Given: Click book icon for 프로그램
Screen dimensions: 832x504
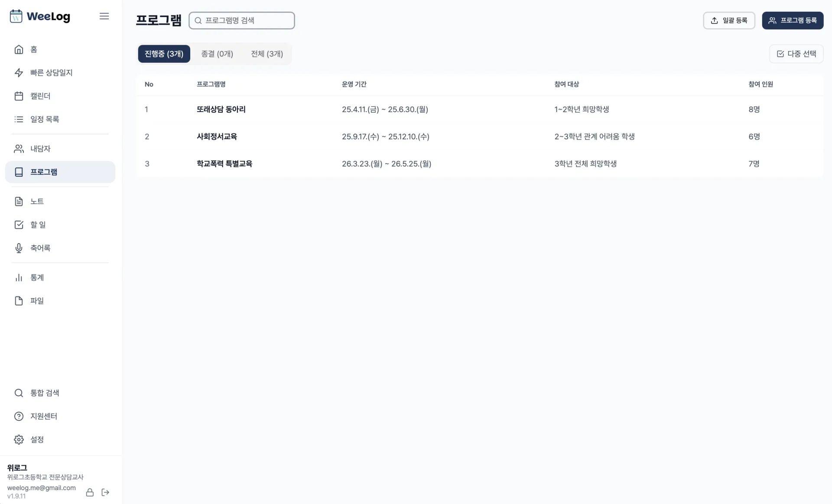Looking at the screenshot, I should coord(19,172).
